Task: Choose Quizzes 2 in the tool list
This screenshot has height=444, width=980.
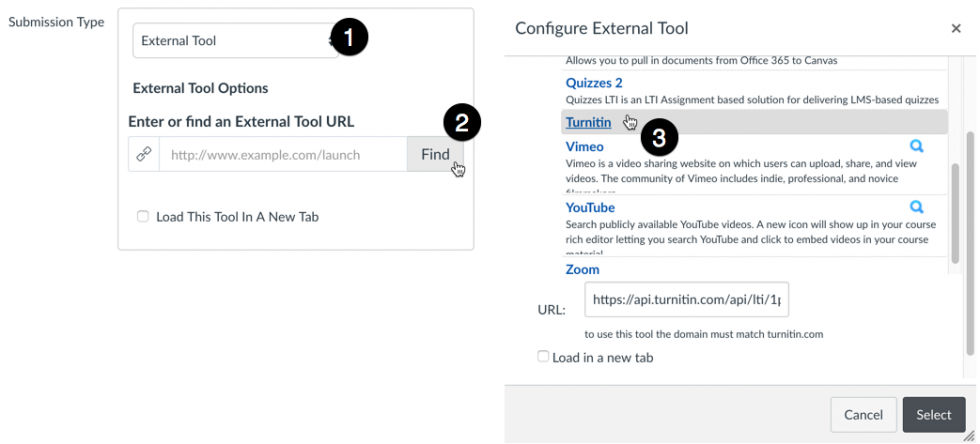Action: coord(594,83)
